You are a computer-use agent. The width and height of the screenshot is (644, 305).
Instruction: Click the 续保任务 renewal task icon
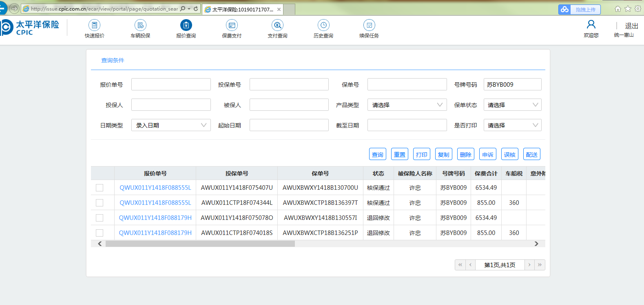point(369,26)
